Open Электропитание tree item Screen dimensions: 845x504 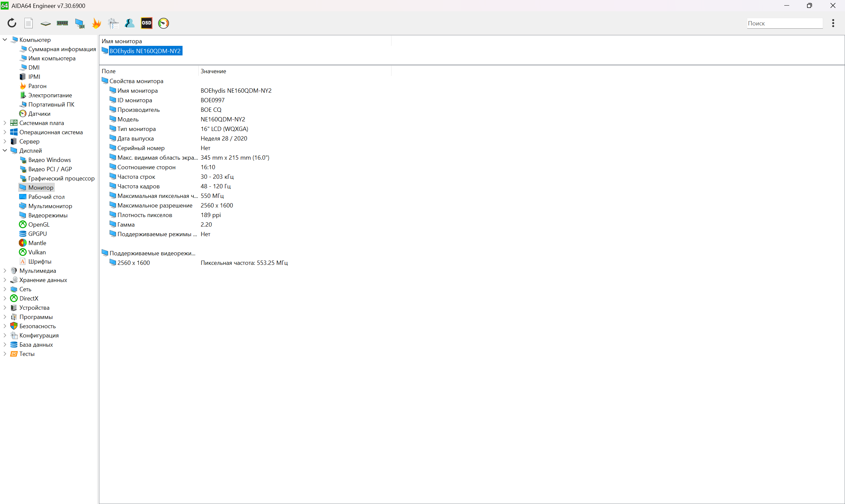point(46,95)
